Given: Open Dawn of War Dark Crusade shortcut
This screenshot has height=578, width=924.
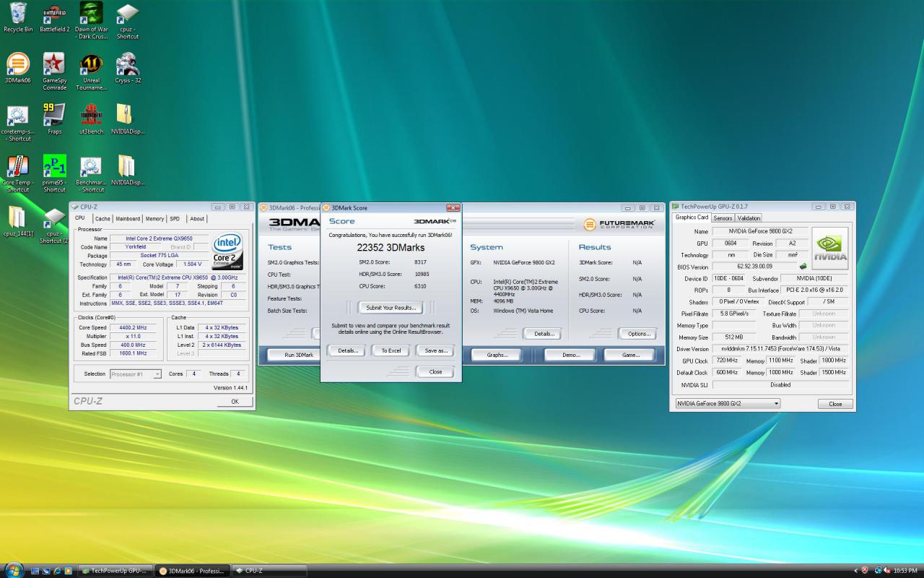Looking at the screenshot, I should click(x=91, y=20).
